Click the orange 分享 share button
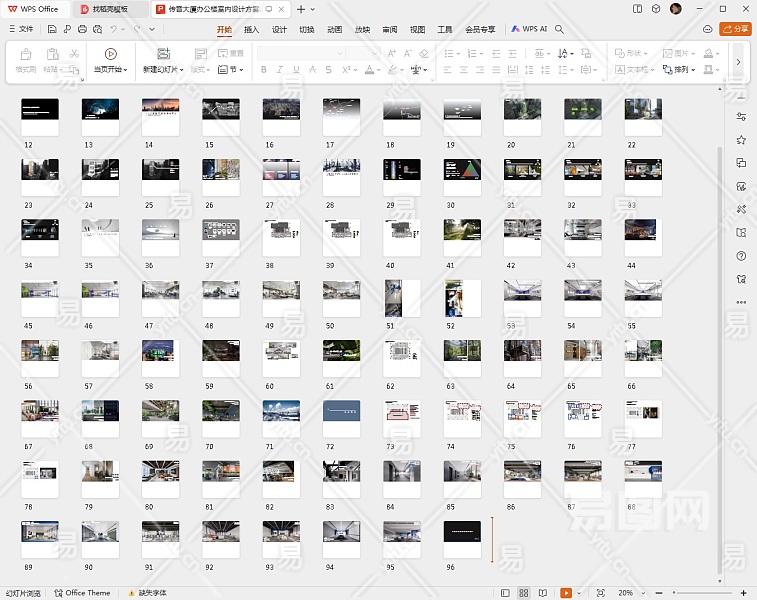Screen dimensions: 757x600 coord(735,29)
